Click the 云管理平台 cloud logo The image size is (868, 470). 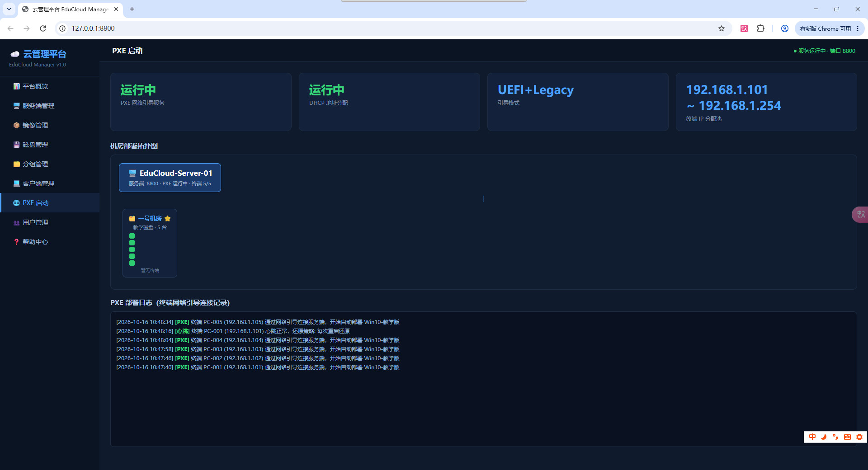pos(15,54)
